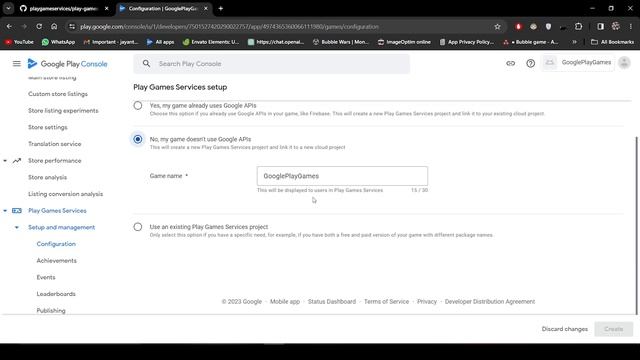Image resolution: width=640 pixels, height=360 pixels.
Task: Open Listing conversion analysis
Action: pyautogui.click(x=65, y=194)
